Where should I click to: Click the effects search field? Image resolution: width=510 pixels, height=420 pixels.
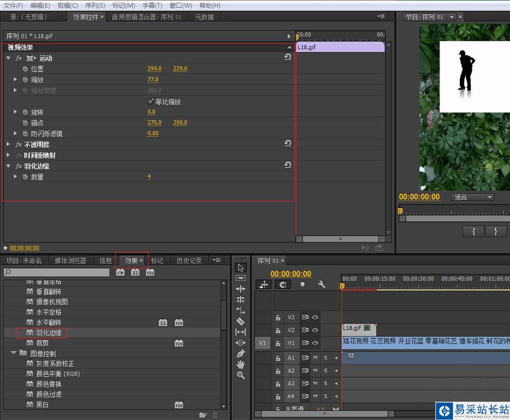(56, 272)
